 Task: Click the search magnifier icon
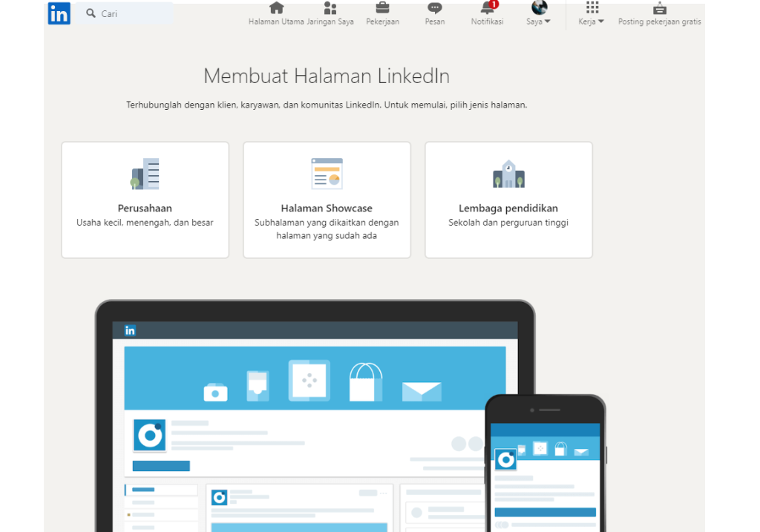click(x=91, y=13)
